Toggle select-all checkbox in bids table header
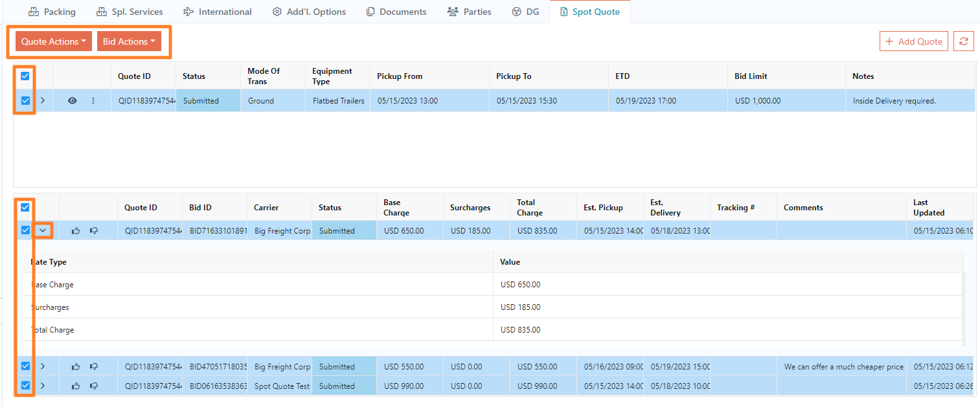Screen dimensions: 980x407 [25, 208]
